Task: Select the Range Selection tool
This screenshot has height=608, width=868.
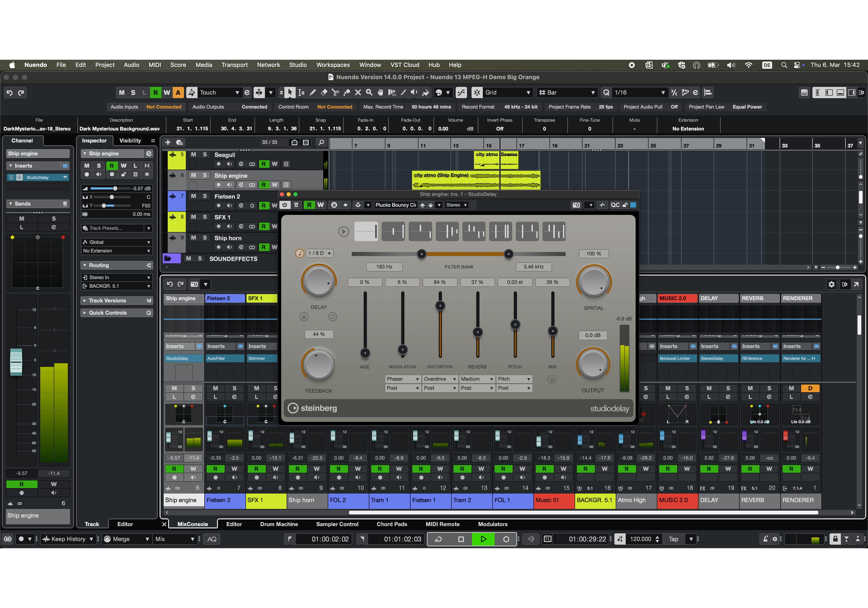Action: click(301, 92)
